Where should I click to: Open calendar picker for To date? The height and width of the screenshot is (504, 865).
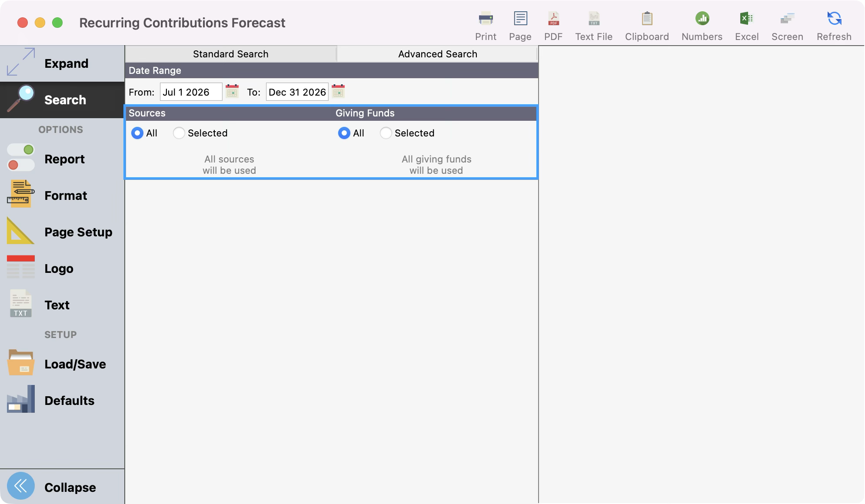pyautogui.click(x=338, y=91)
